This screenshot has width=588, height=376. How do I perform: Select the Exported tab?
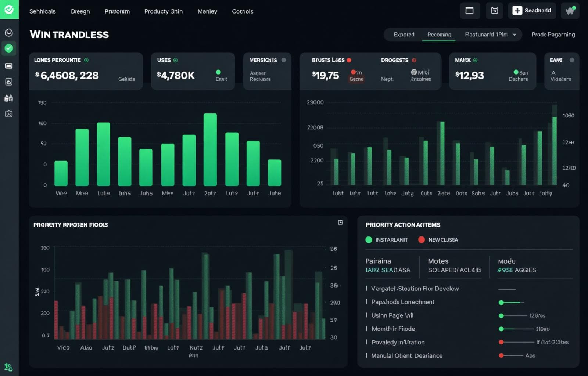[404, 35]
